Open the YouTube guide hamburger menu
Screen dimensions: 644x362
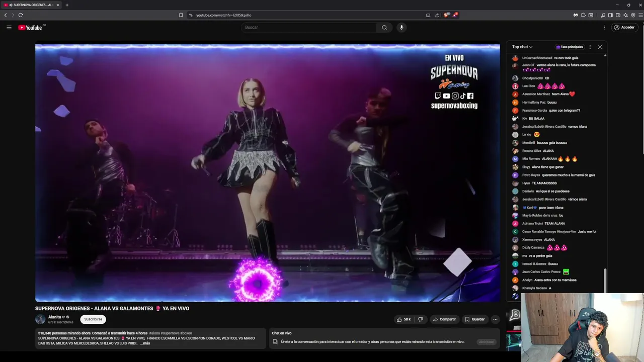[9, 27]
